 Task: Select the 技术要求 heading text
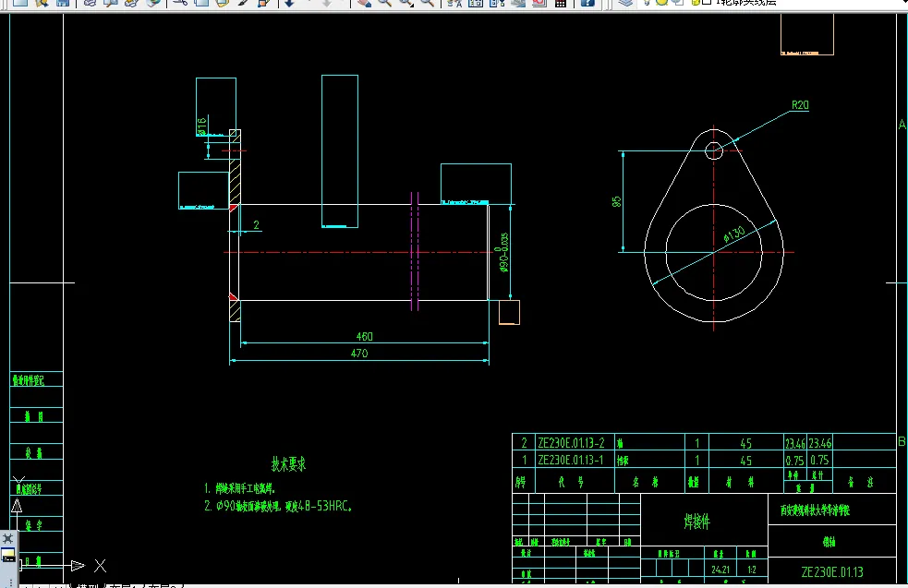pos(288,464)
